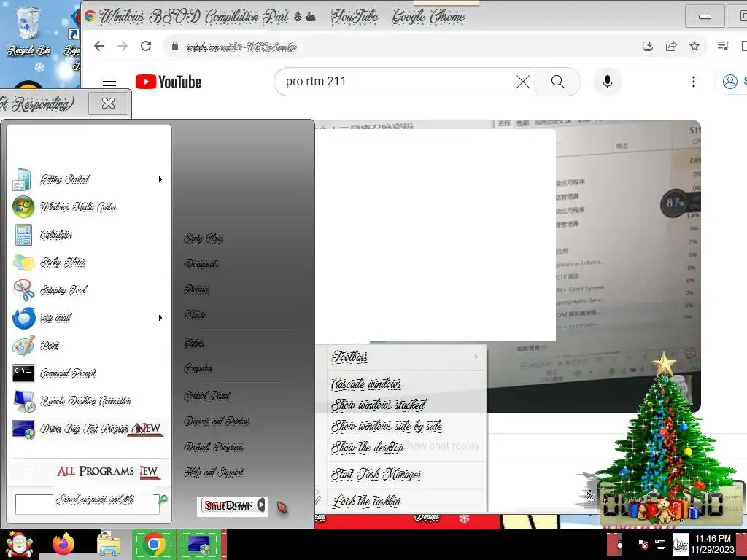Open Pictures from Start menu

pyautogui.click(x=197, y=289)
